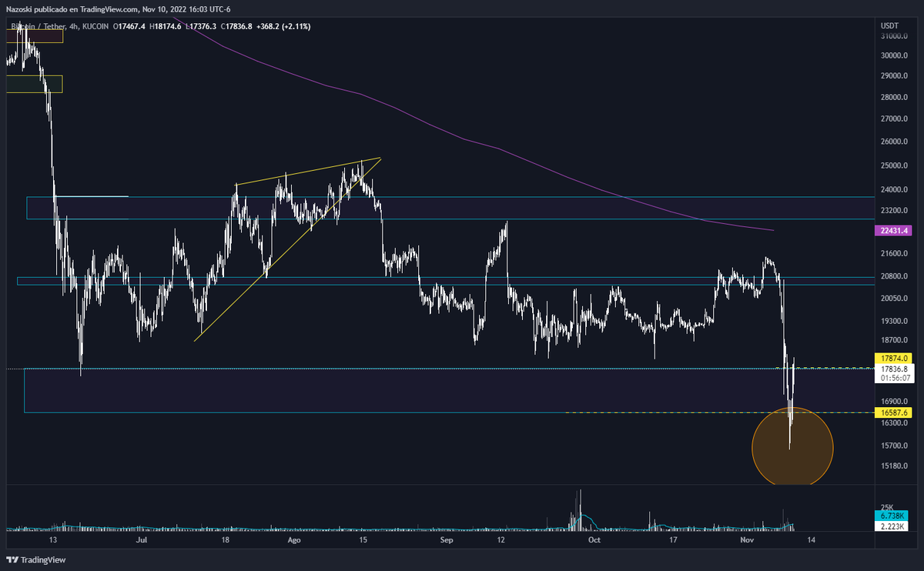Click the 25K volume axis label
Viewport: 924px width, 571px height.
pos(886,508)
